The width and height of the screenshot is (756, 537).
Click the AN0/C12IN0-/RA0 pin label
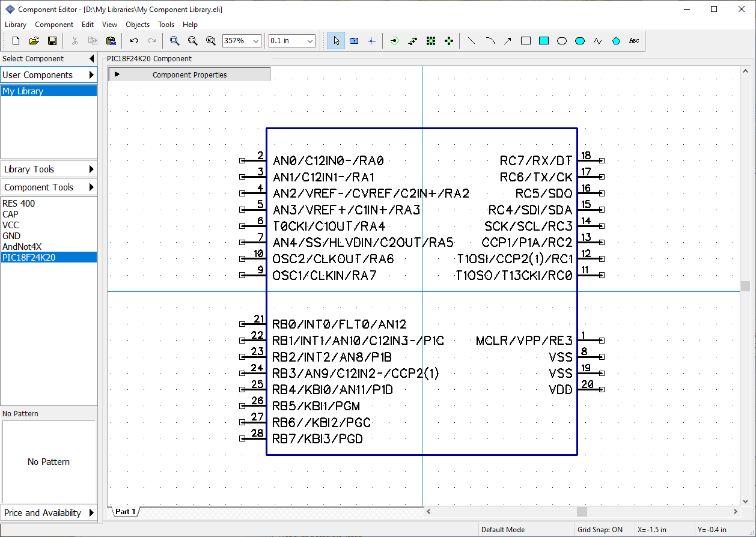click(328, 161)
